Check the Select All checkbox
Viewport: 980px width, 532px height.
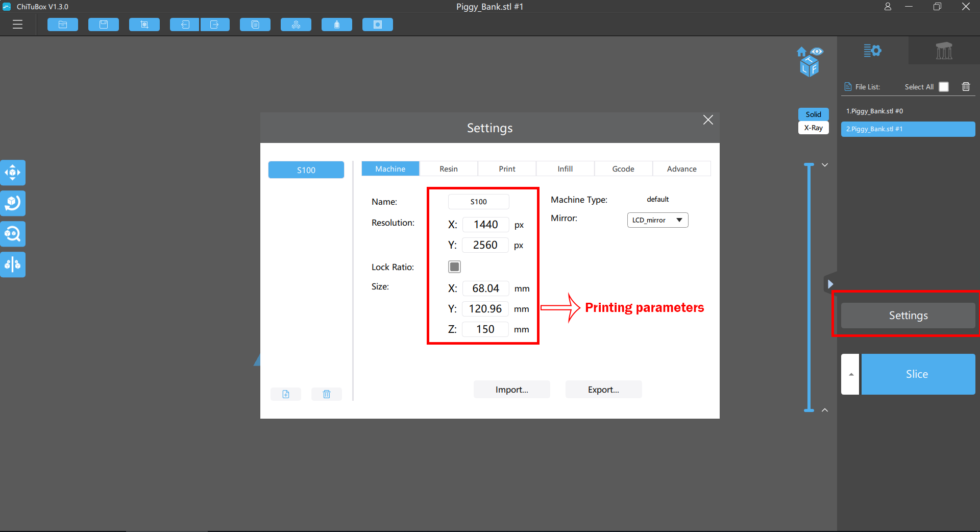(x=944, y=87)
